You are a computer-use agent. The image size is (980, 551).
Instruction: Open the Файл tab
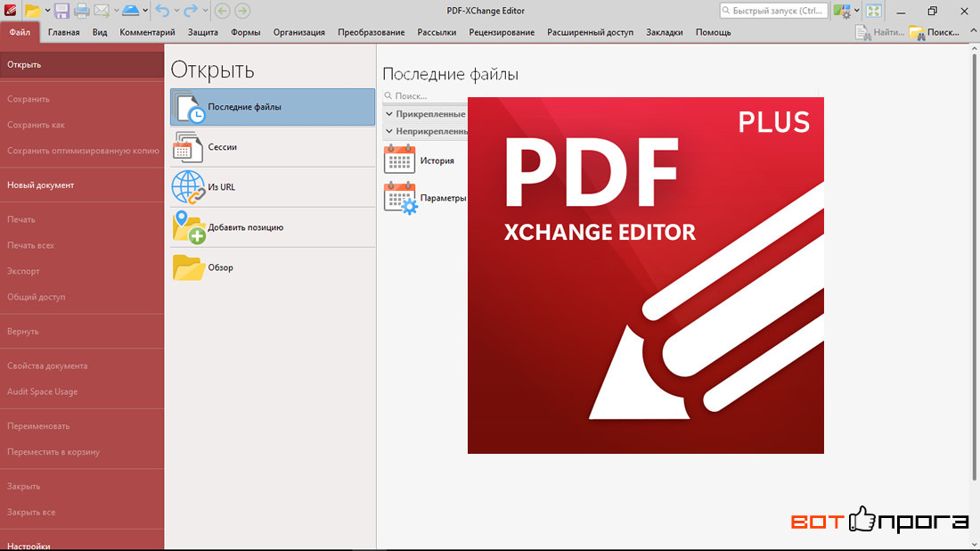coord(20,32)
